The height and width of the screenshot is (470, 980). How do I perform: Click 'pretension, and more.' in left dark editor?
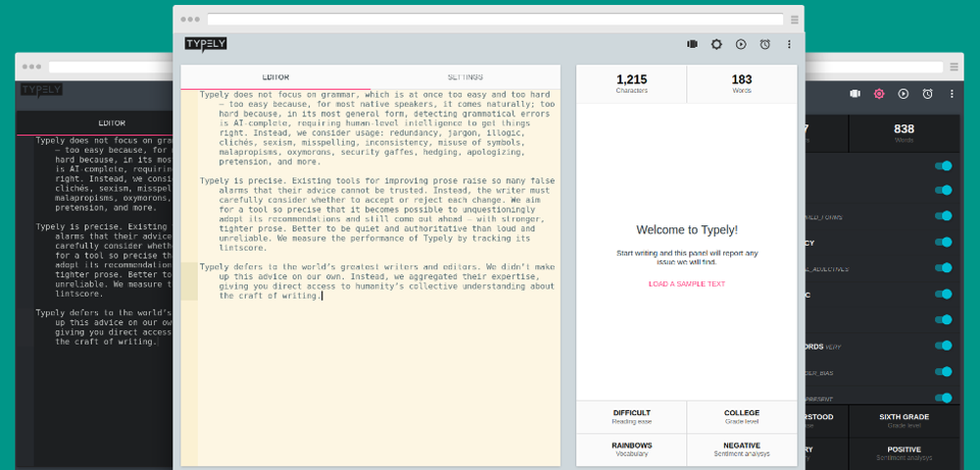(105, 208)
